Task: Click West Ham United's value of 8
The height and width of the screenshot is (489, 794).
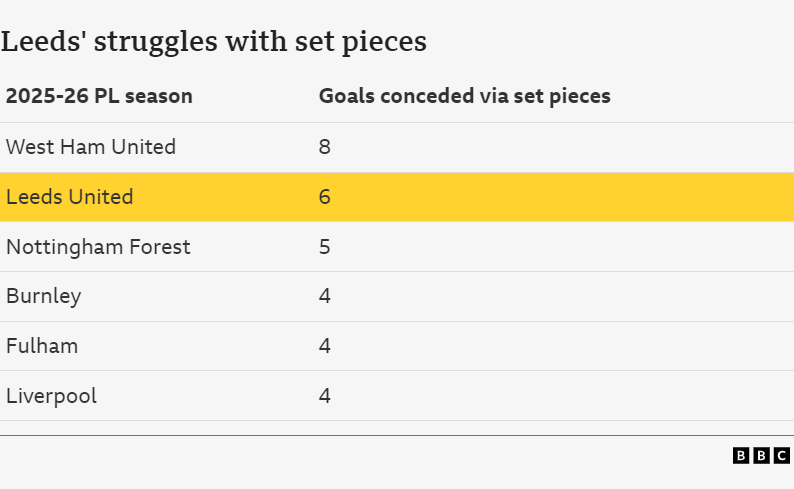Action: [x=324, y=147]
